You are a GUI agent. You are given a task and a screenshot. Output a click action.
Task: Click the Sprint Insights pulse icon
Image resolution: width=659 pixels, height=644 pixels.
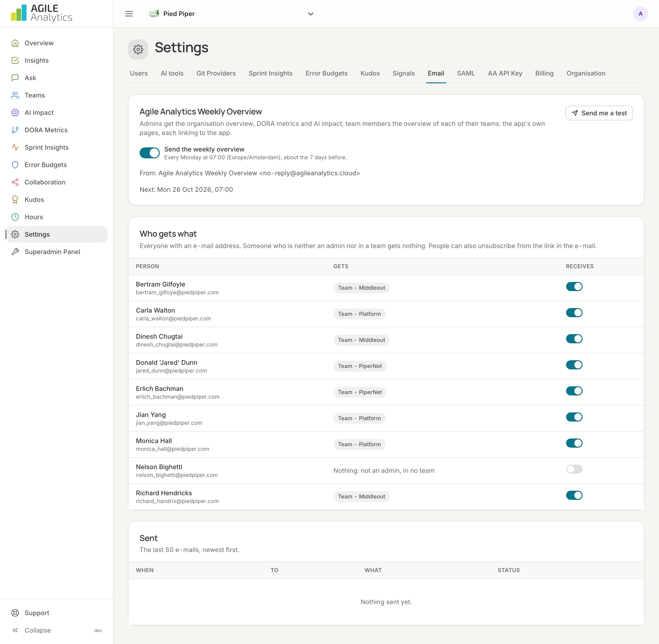15,147
